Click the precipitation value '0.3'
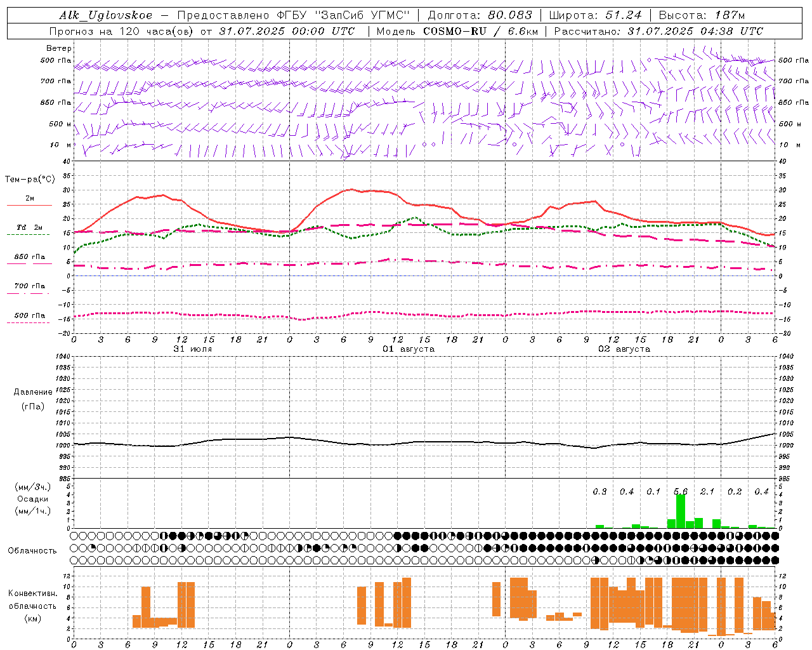812x650 pixels. tap(599, 492)
